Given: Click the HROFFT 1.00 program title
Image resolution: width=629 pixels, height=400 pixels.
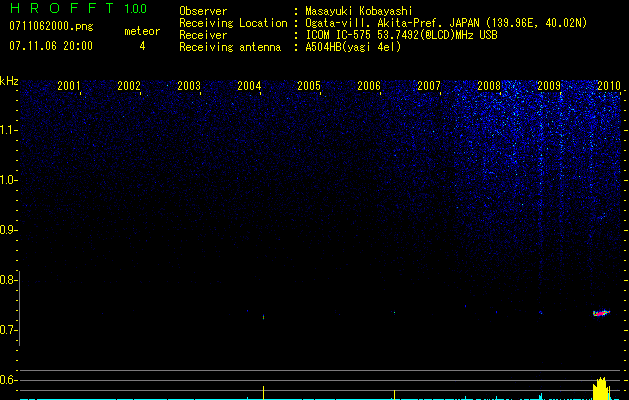Looking at the screenshot, I should (79, 8).
